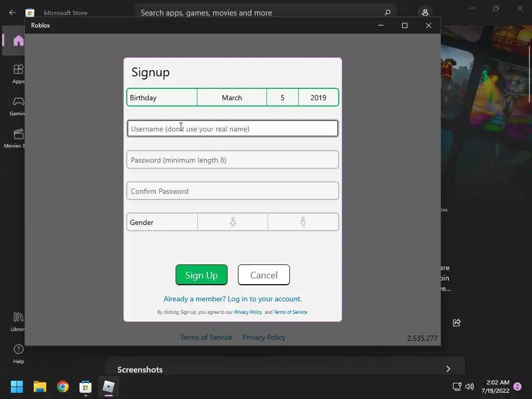
Task: Open the Windows Start menu
Action: [x=17, y=387]
